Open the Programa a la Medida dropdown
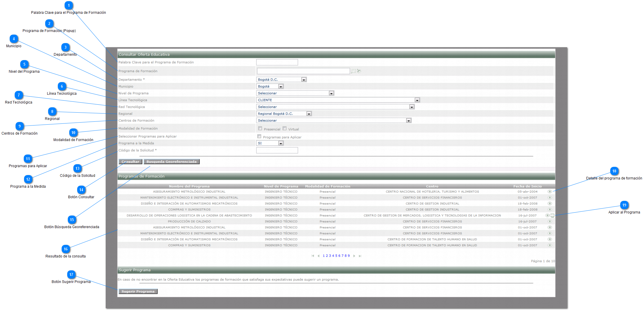Viewport: 644px width, 312px height. click(281, 143)
